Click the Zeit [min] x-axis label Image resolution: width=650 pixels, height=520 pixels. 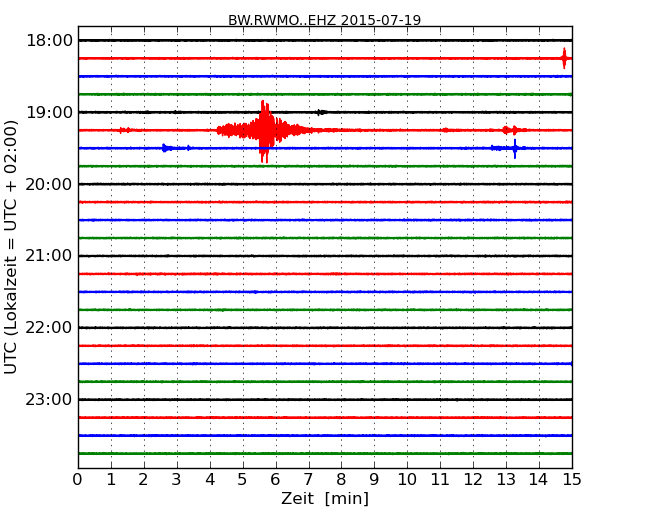325,498
